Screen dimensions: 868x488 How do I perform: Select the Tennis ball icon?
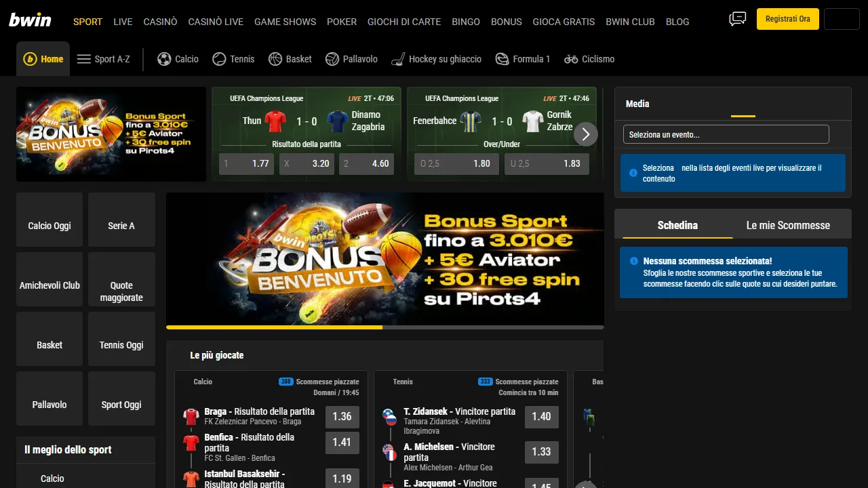click(219, 59)
